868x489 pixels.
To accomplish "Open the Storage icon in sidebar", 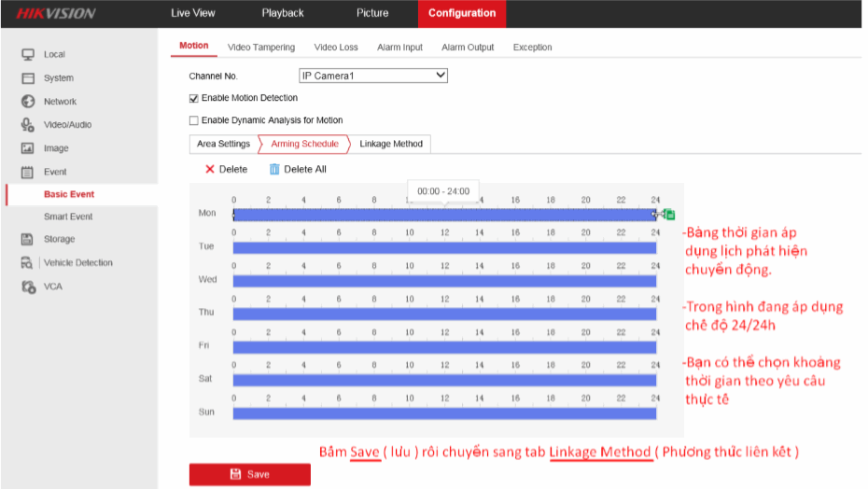I will (28, 240).
